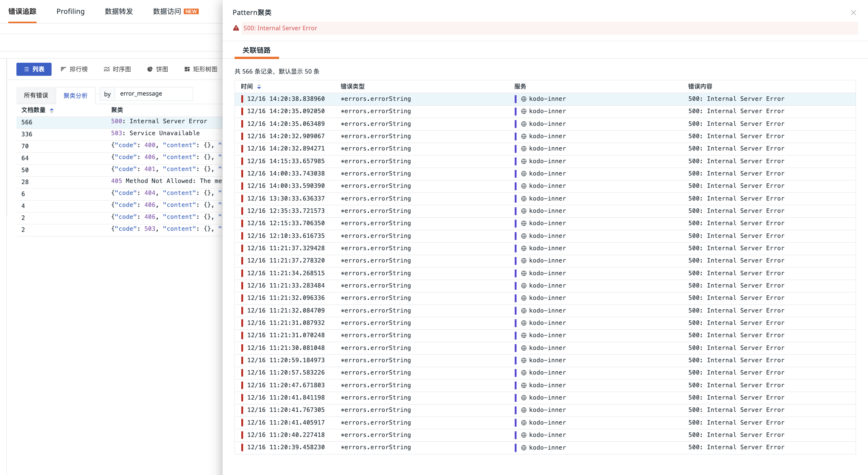868x475 pixels.
Task: Click the 错误类型 column header
Action: tap(353, 87)
